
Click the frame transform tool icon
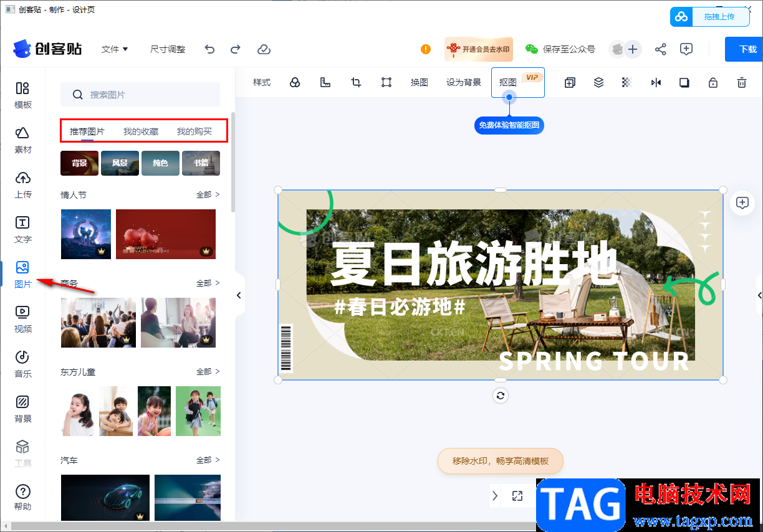386,82
